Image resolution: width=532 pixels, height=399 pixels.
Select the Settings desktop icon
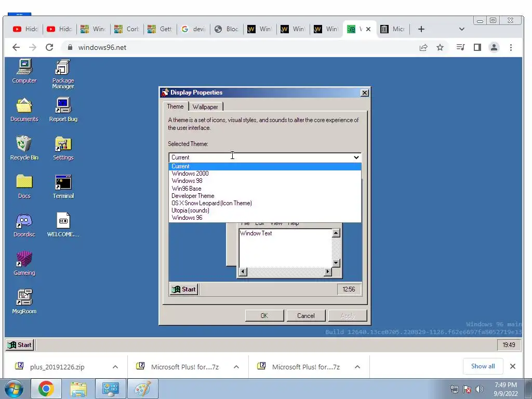click(63, 148)
